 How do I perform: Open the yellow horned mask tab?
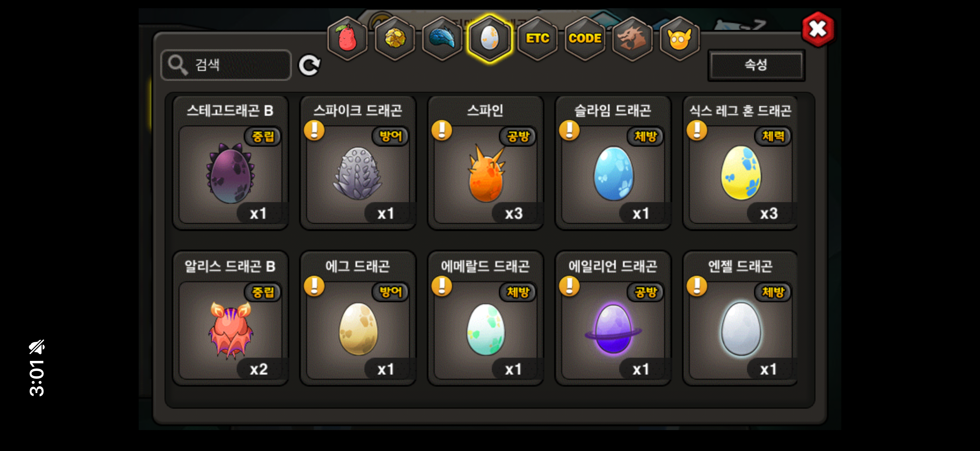point(679,39)
